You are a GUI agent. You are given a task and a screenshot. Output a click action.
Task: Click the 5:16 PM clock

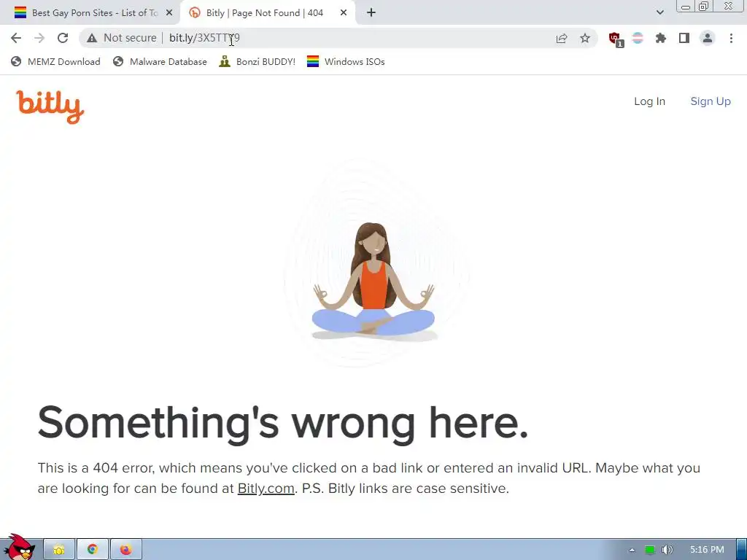coord(707,550)
